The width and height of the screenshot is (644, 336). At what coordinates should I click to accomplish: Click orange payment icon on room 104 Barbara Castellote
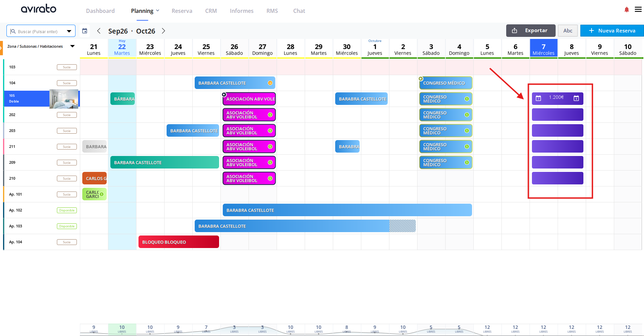pos(270,83)
